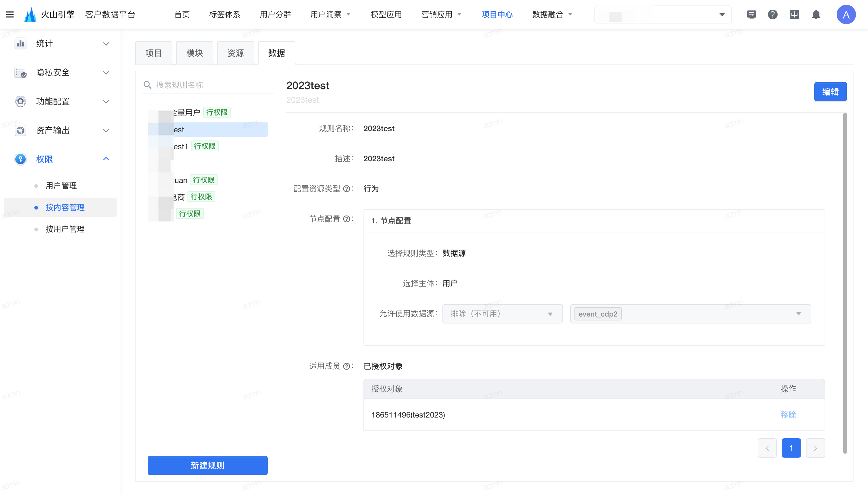Open notifications bell icon
The width and height of the screenshot is (868, 495).
(x=816, y=14)
